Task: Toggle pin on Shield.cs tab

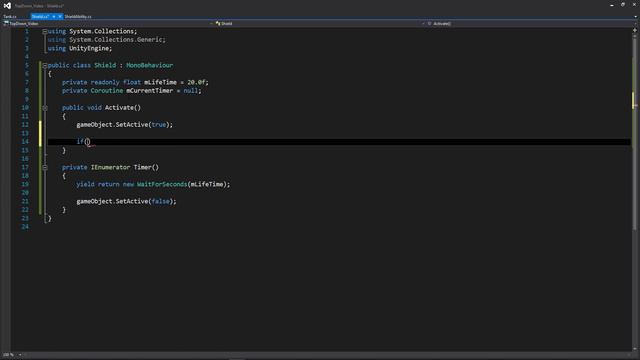Action: pos(53,17)
